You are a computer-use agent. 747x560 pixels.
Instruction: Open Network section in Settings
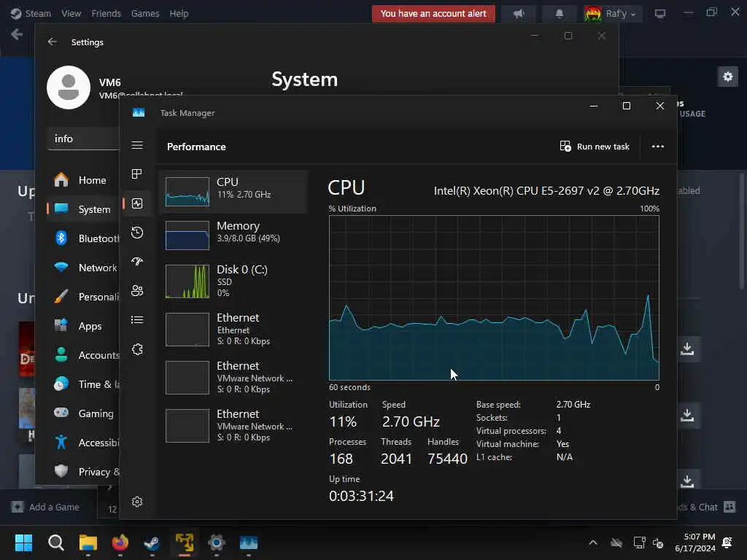[x=84, y=267]
